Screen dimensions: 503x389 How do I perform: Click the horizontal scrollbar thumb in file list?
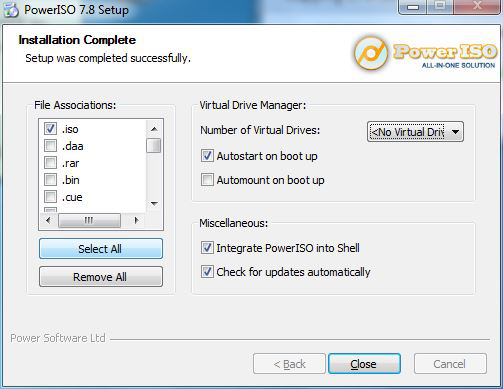click(x=89, y=220)
